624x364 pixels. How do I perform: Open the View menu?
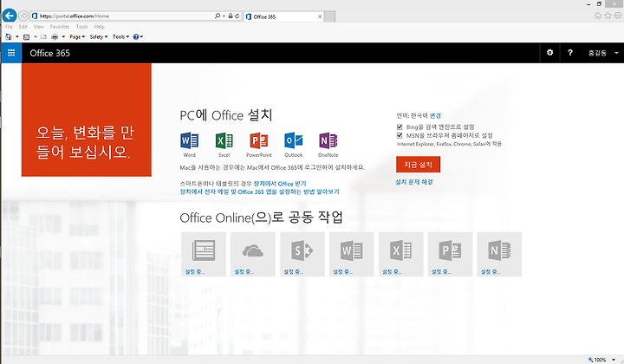39,27
